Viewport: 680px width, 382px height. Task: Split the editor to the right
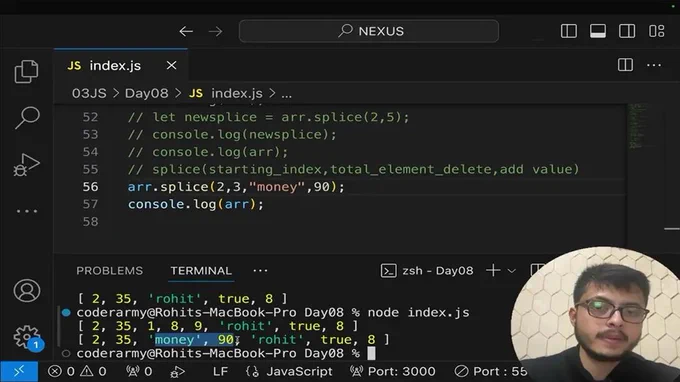(x=625, y=65)
